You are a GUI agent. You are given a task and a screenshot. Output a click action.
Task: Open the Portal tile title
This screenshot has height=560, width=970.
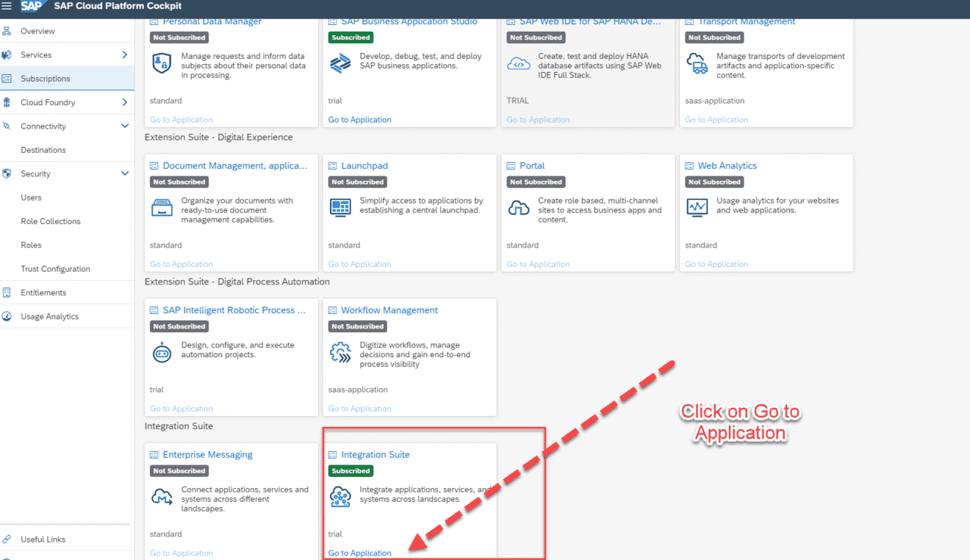pos(532,166)
